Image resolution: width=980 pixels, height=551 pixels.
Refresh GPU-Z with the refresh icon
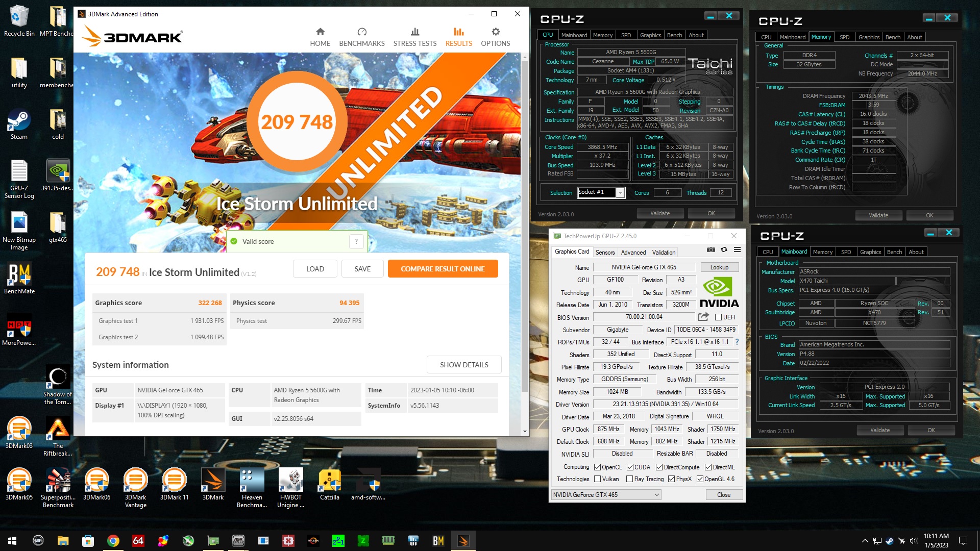(724, 250)
